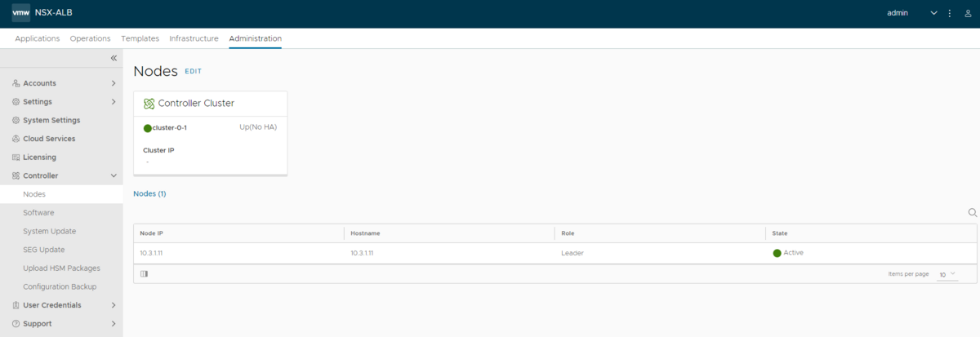980x337 pixels.
Task: Switch to the Templates tab
Action: [x=140, y=38]
